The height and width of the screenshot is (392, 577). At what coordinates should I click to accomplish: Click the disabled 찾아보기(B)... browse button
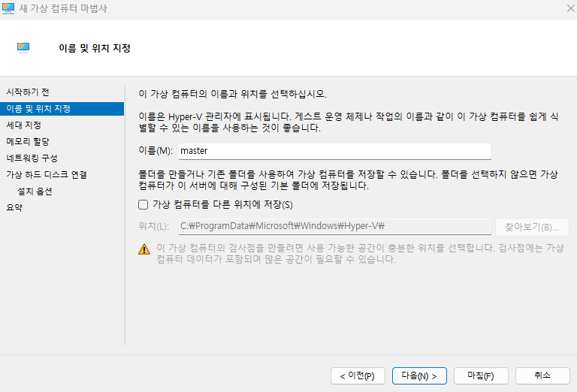(x=532, y=227)
